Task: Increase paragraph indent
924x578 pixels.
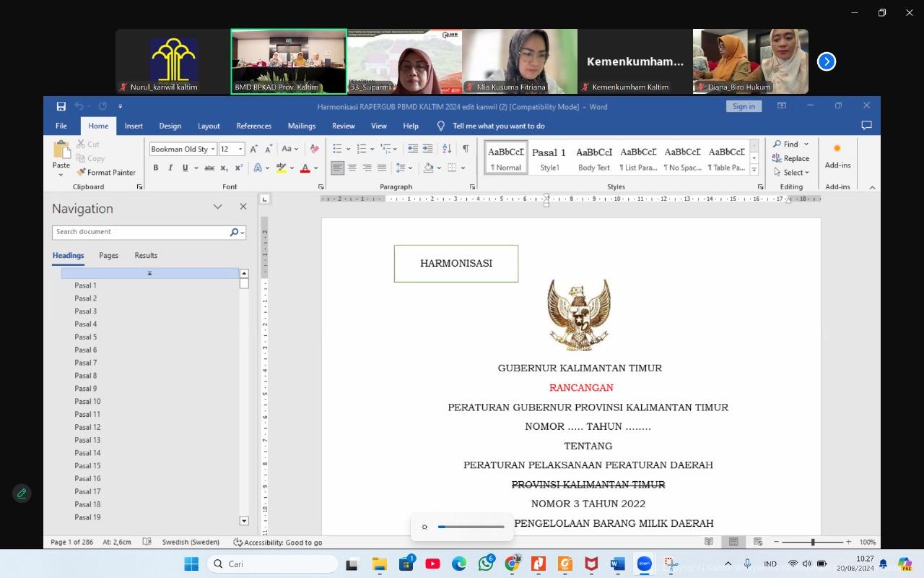Action: tap(427, 149)
